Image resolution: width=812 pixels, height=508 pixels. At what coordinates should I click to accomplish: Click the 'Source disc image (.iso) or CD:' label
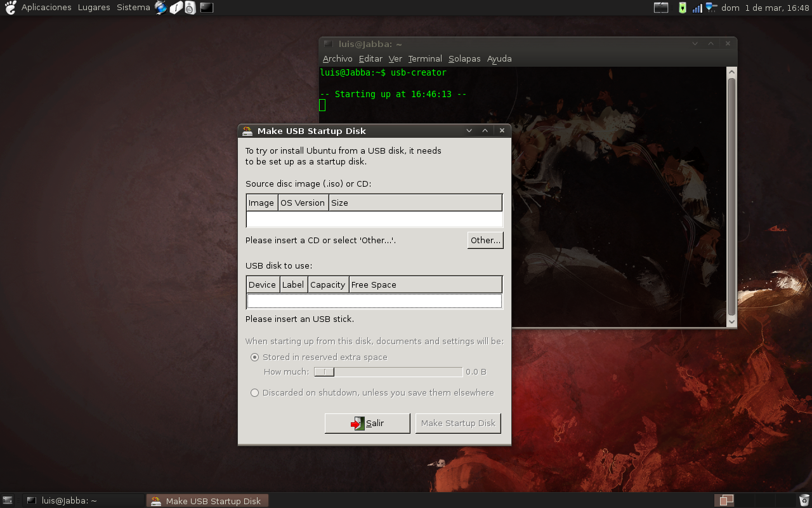click(308, 184)
